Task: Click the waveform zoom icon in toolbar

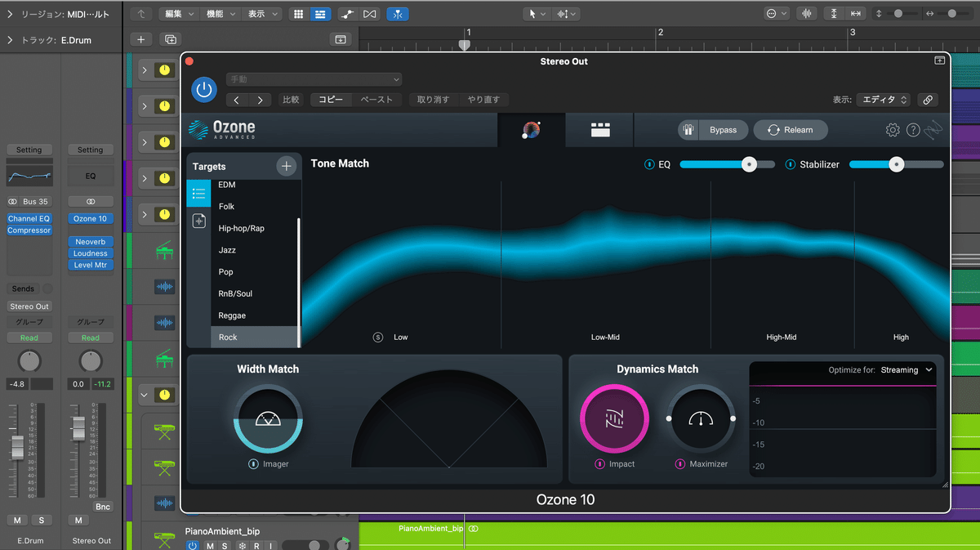Action: point(808,14)
